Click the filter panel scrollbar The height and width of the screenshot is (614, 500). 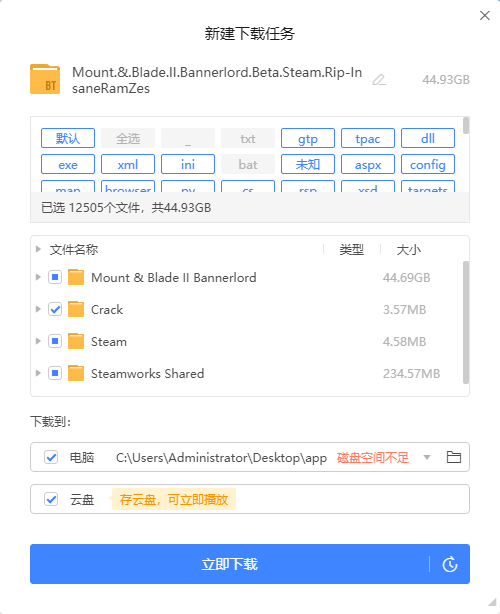(x=466, y=126)
